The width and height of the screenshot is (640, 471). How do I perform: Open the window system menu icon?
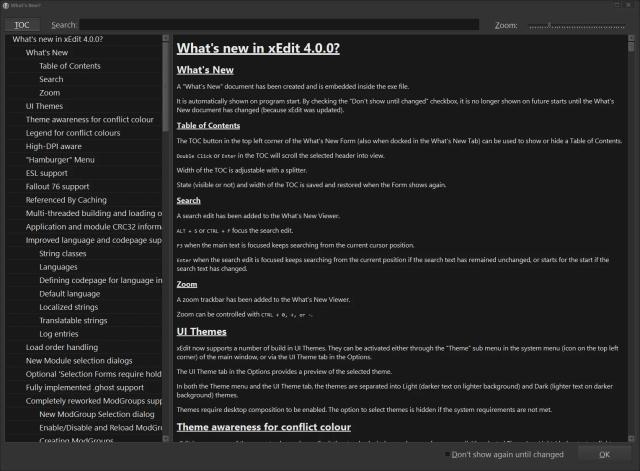[x=6, y=5]
